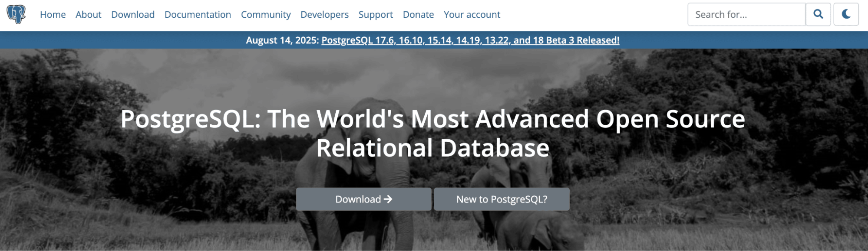Click the gray Download arrow button

point(363,199)
